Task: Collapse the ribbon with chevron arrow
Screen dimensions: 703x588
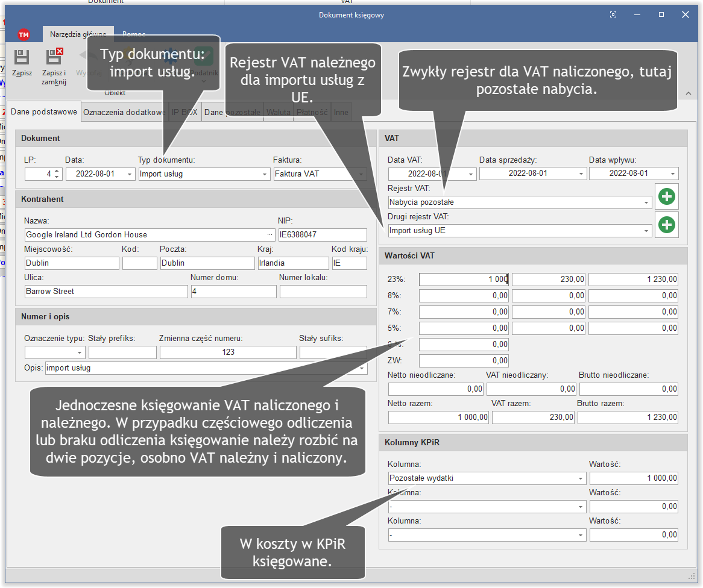Action: pyautogui.click(x=689, y=93)
